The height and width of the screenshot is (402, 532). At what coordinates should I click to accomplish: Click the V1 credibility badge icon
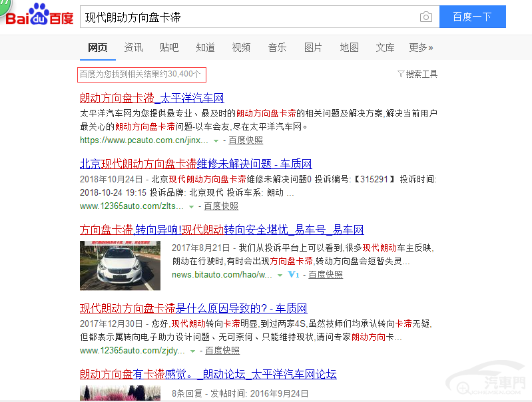(x=294, y=274)
